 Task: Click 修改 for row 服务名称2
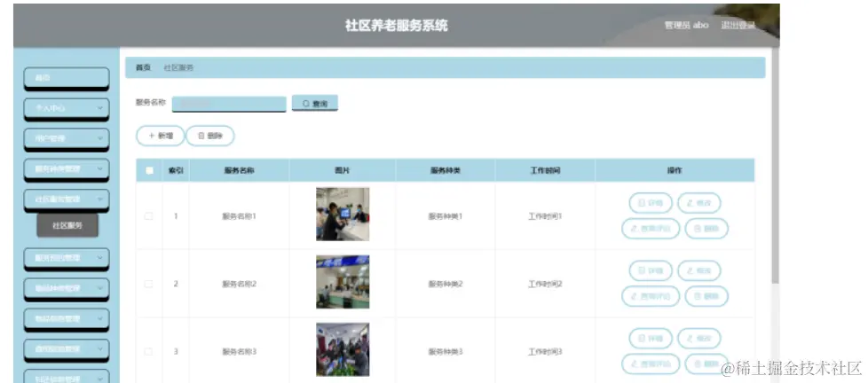click(699, 270)
